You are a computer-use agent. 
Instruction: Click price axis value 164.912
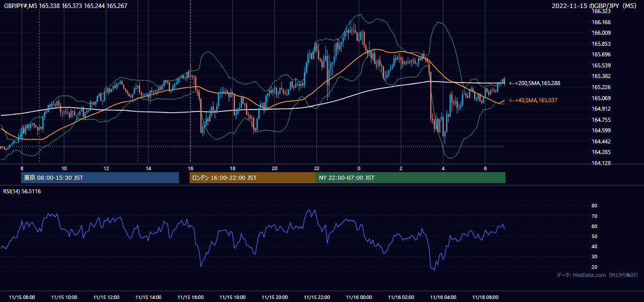pos(601,109)
